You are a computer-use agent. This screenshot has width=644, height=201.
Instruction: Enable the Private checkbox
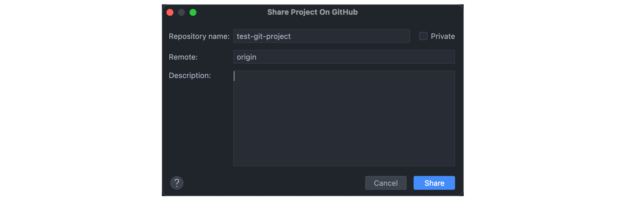423,36
